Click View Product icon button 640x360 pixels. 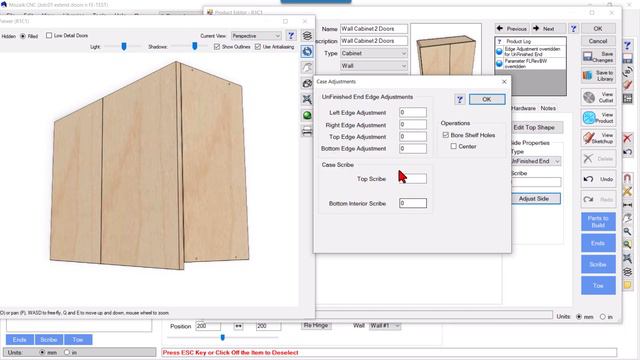(x=598, y=118)
